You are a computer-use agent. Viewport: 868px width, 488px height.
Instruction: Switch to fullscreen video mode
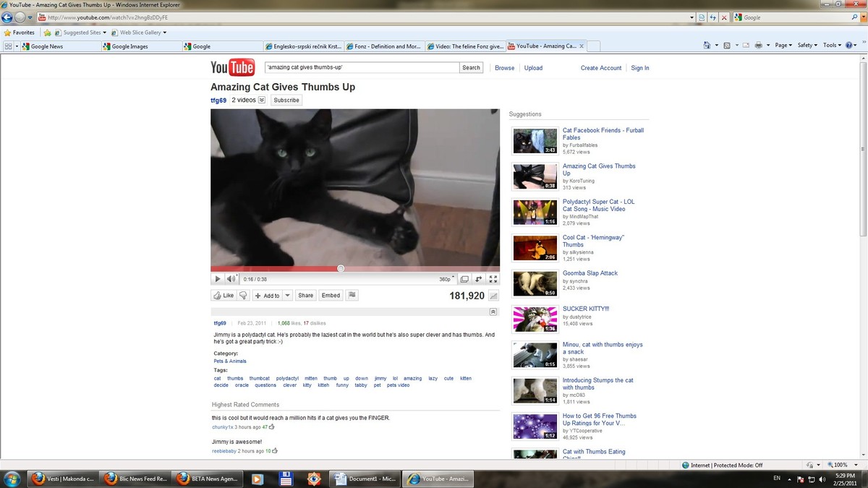tap(493, 279)
